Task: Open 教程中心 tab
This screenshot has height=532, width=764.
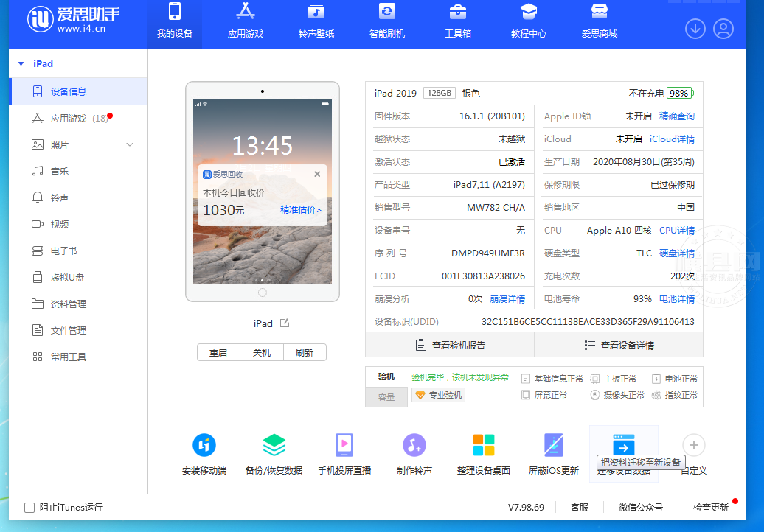Action: tap(529, 22)
